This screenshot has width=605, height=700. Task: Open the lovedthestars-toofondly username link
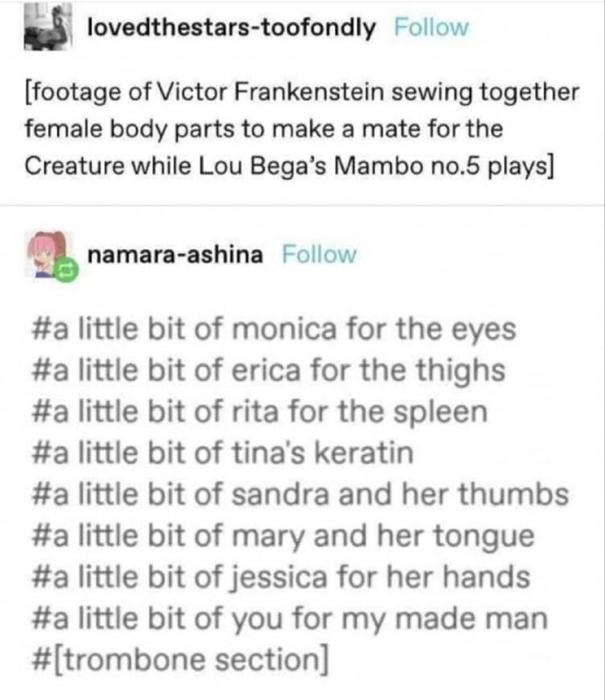coord(231,28)
